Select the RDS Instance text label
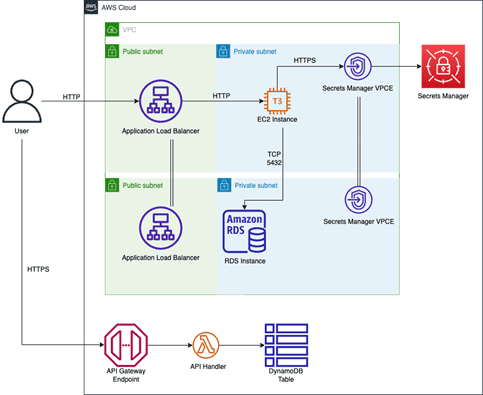Image resolution: width=483 pixels, height=395 pixels. pyautogui.click(x=245, y=261)
